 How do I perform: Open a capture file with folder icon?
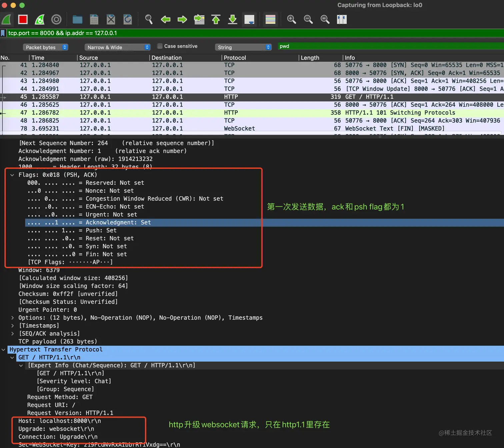(x=77, y=19)
